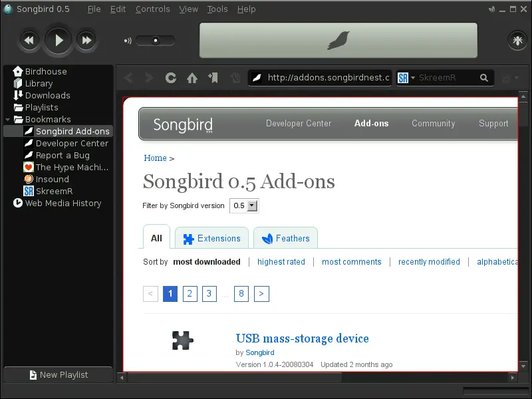Image resolution: width=532 pixels, height=399 pixels.
Task: Open the Tools menu
Action: coord(217,9)
